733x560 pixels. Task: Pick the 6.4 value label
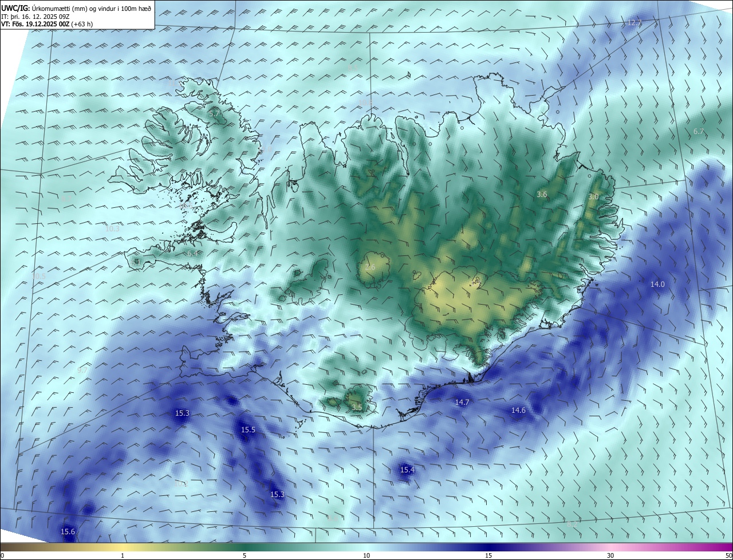(192, 254)
